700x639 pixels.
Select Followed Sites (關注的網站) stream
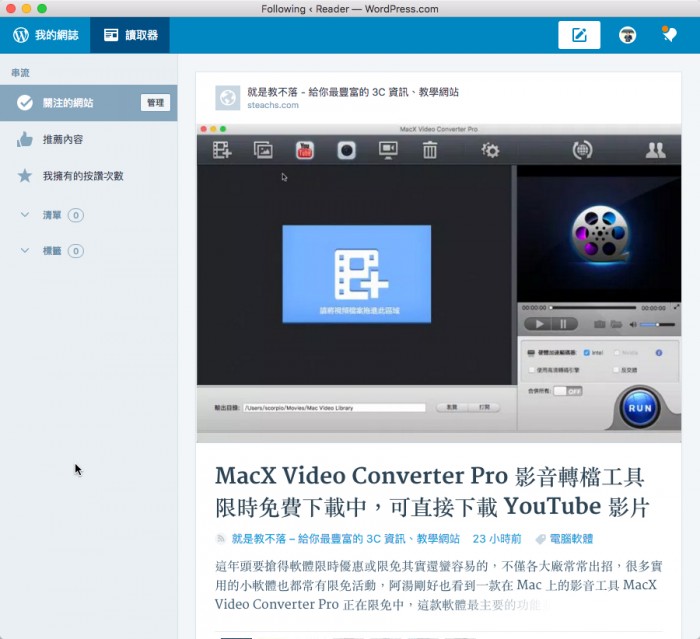point(88,103)
